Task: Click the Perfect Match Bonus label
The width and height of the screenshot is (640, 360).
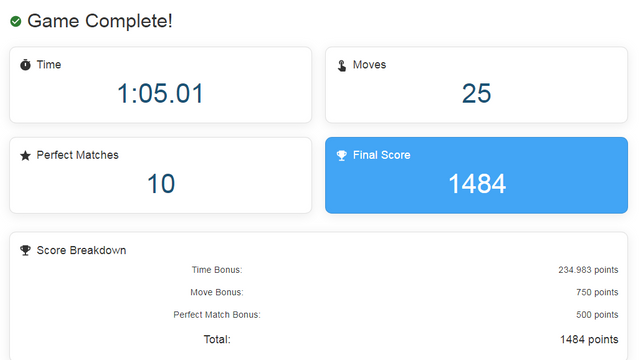Action: [x=217, y=315]
